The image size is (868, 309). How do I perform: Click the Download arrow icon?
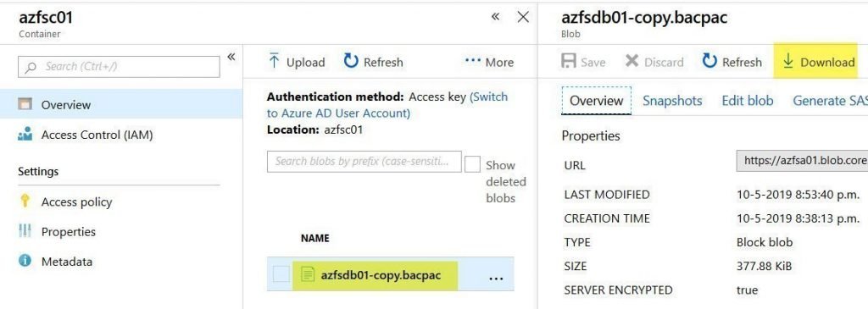[x=787, y=61]
